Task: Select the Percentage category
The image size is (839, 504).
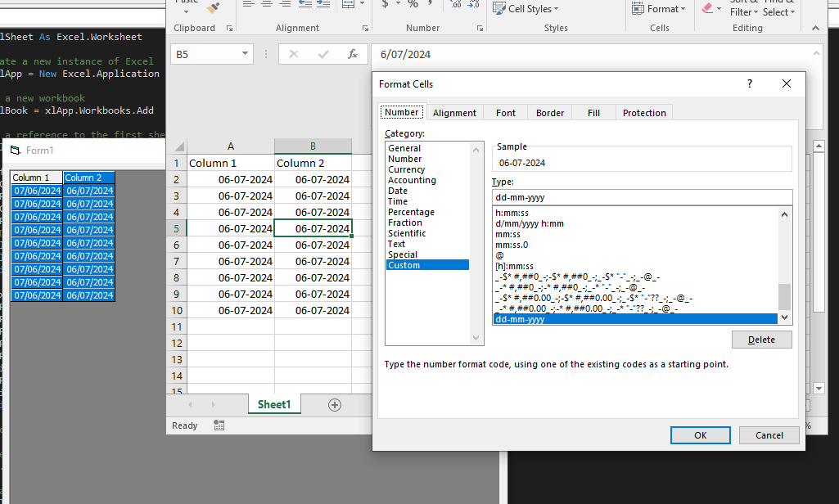Action: click(x=412, y=213)
